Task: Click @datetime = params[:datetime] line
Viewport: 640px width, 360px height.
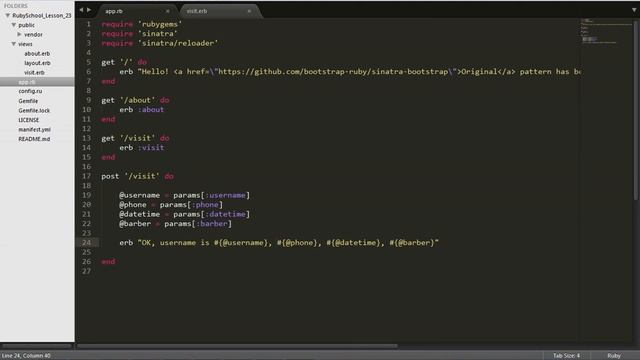Action: (x=184, y=214)
